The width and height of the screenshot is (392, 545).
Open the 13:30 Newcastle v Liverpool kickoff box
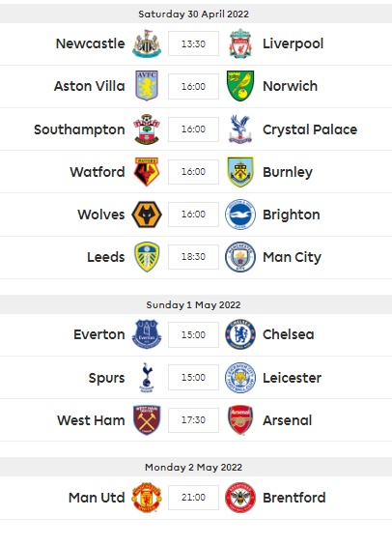point(193,43)
